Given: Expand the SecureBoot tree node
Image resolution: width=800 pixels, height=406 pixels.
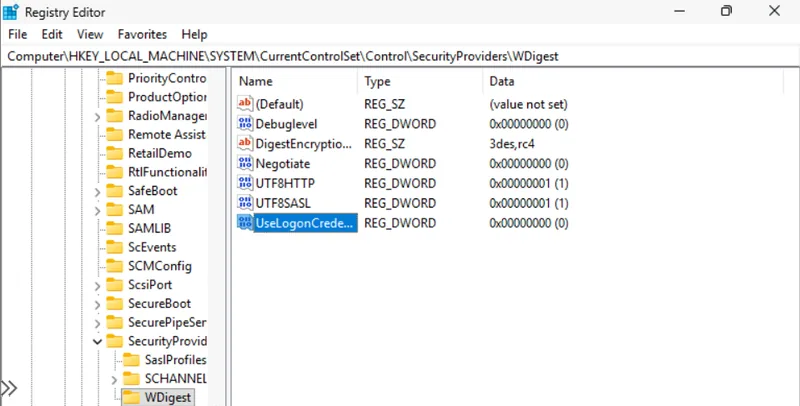Looking at the screenshot, I should click(97, 305).
